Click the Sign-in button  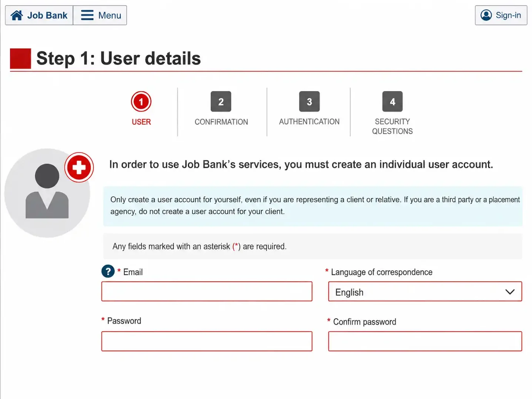click(x=501, y=15)
